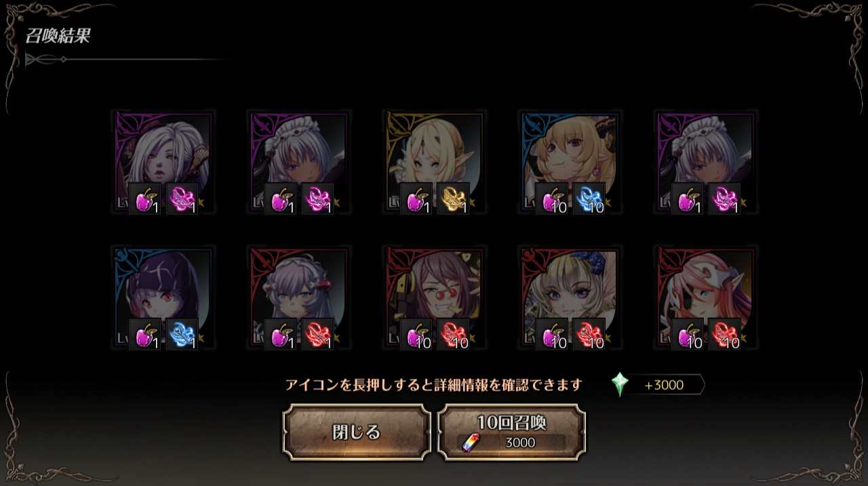Tap red butterfly icon on silver-haired girl
This screenshot has width=868, height=486.
click(x=317, y=335)
